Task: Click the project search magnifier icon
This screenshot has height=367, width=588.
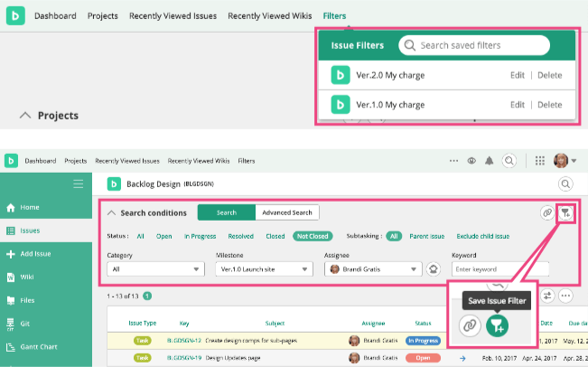Action: click(x=565, y=183)
